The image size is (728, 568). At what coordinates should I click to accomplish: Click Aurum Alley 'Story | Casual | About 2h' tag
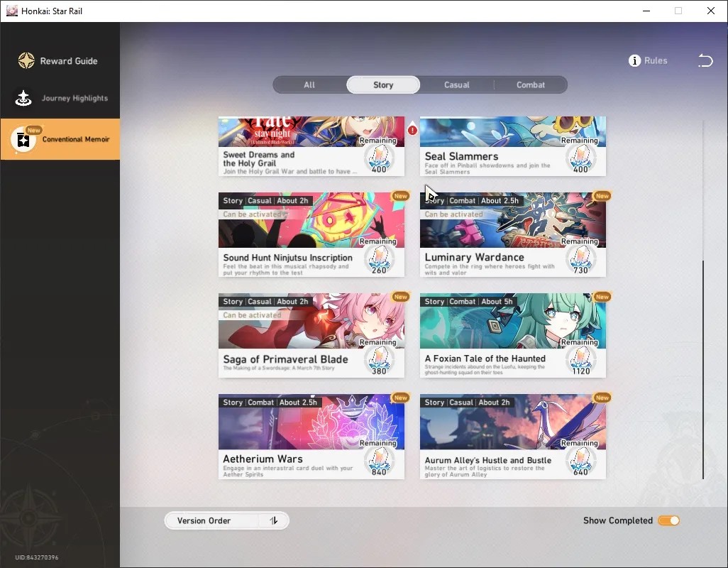[x=467, y=402]
